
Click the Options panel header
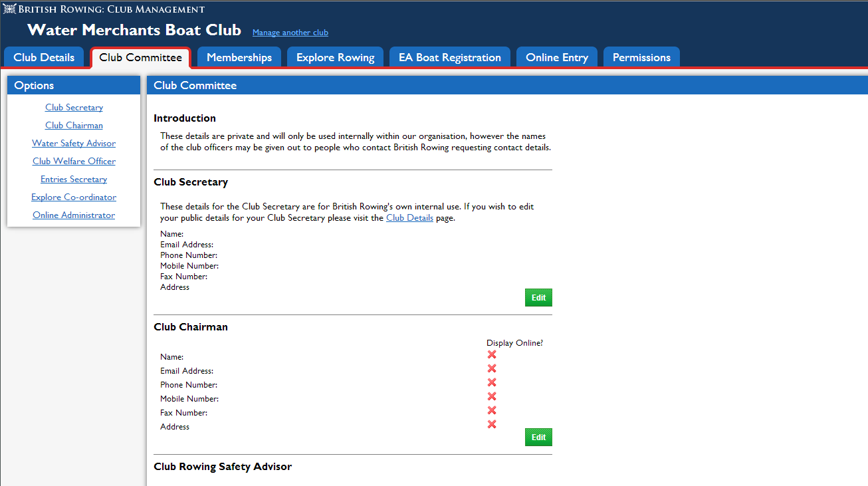point(74,85)
